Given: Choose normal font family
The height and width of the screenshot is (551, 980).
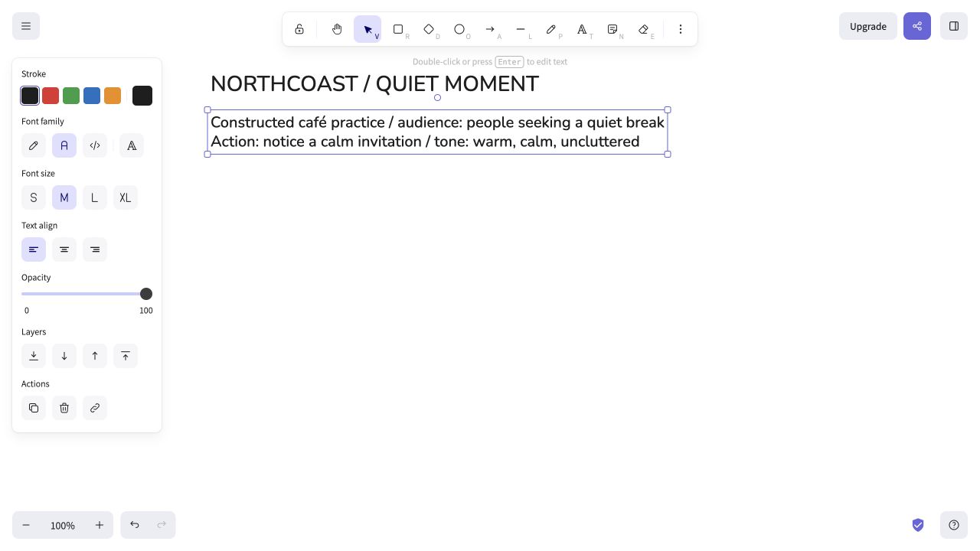Looking at the screenshot, I should 64,145.
